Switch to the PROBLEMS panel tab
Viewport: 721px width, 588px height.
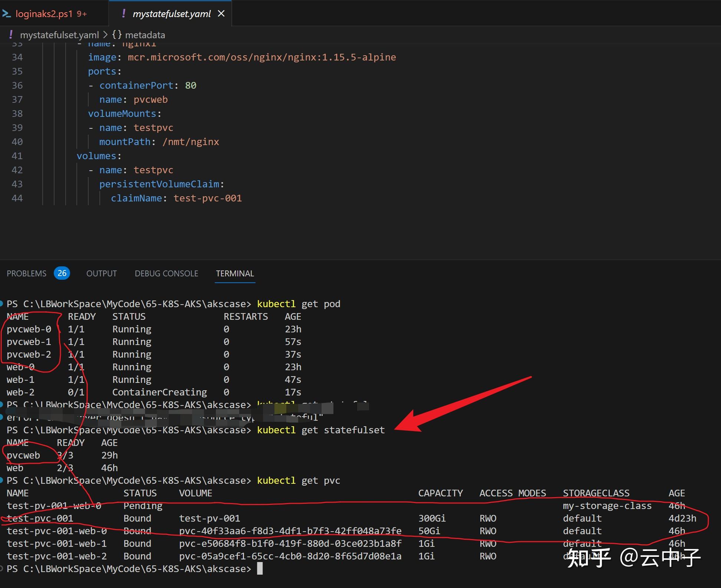tap(26, 273)
